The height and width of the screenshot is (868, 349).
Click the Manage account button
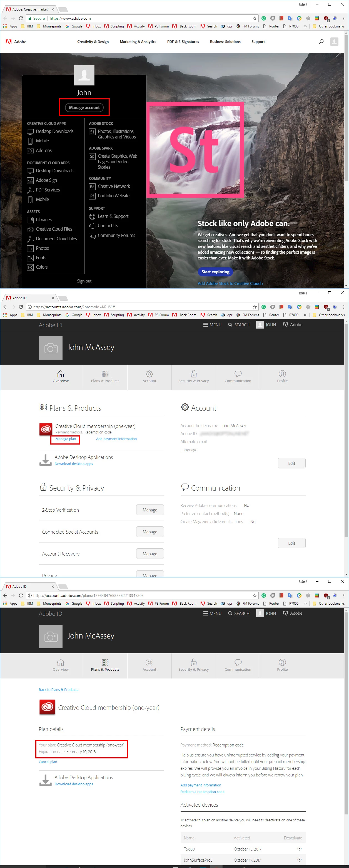pyautogui.click(x=84, y=107)
